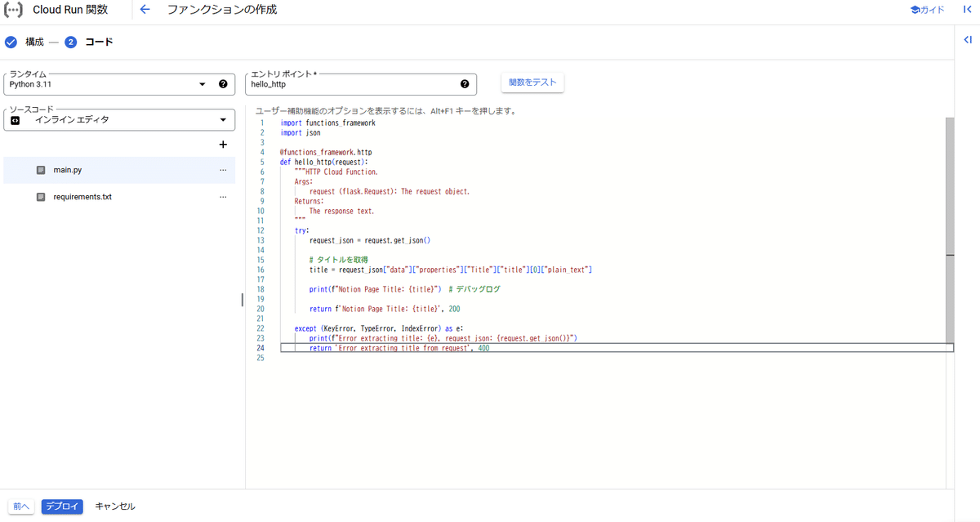Viewport: 980px width, 522px height.
Task: Click the editor vertical scrollbar
Action: (949, 229)
